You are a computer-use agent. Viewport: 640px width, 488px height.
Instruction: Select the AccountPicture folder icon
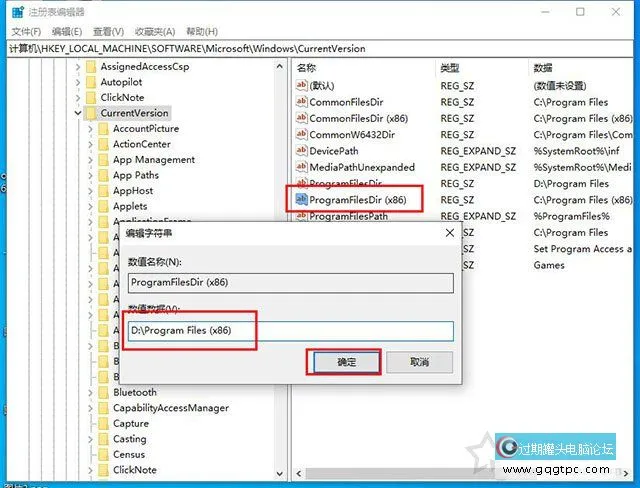click(104, 129)
